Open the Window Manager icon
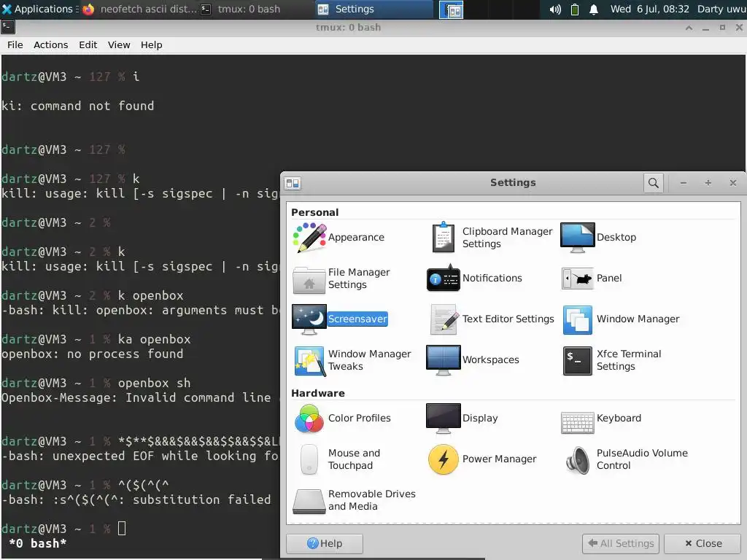The image size is (747, 560). pyautogui.click(x=578, y=319)
